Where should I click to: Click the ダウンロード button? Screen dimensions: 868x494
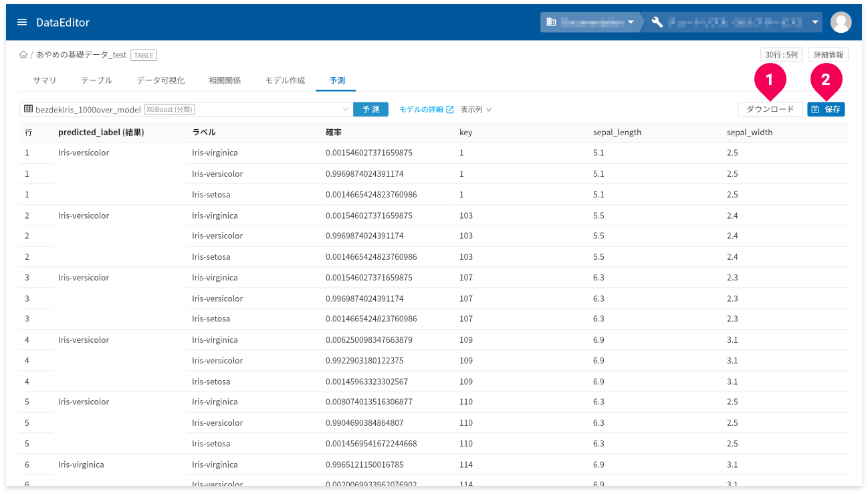click(x=770, y=109)
